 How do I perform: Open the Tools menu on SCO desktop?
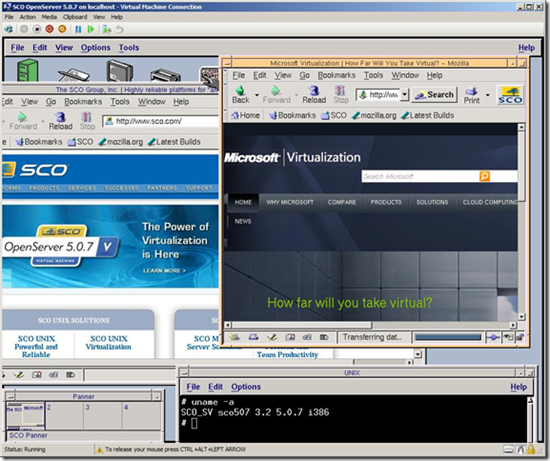click(x=129, y=47)
